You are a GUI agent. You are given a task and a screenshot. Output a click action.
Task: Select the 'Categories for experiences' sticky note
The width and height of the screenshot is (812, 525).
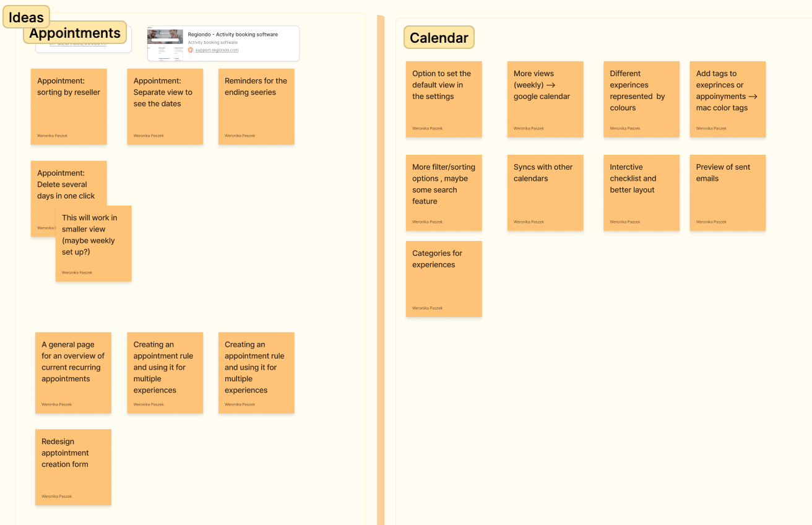tap(444, 279)
